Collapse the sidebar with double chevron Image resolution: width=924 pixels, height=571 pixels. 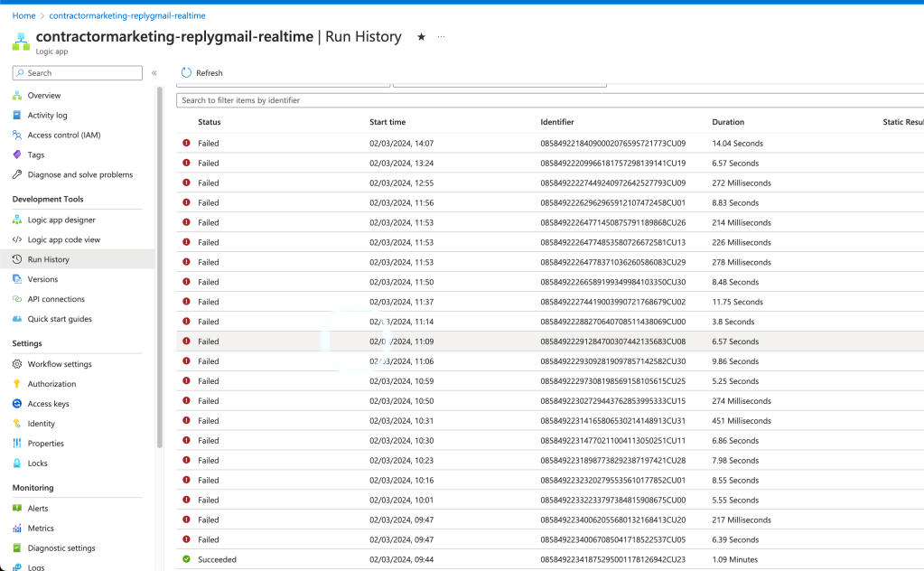[x=154, y=73]
